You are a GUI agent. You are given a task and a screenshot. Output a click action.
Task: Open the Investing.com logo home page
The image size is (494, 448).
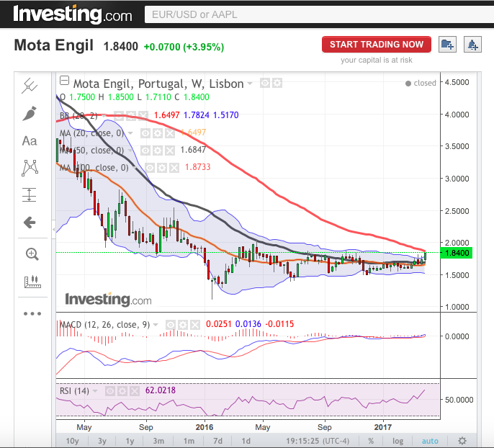[73, 14]
